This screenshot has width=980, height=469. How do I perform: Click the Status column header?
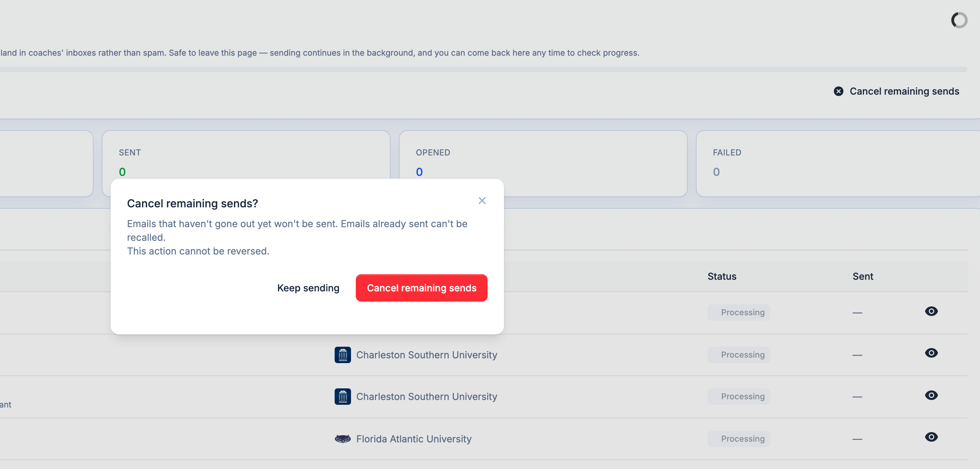pos(722,276)
